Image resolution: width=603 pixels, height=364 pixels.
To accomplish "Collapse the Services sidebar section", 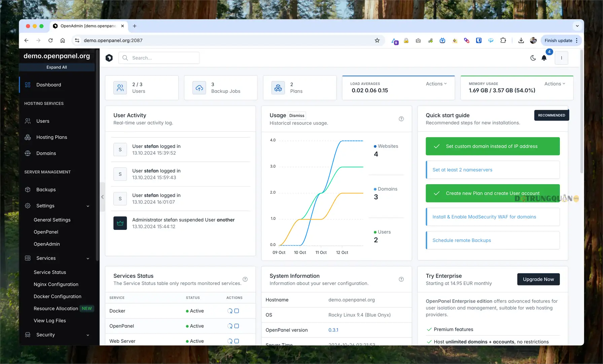I will pyautogui.click(x=57, y=258).
